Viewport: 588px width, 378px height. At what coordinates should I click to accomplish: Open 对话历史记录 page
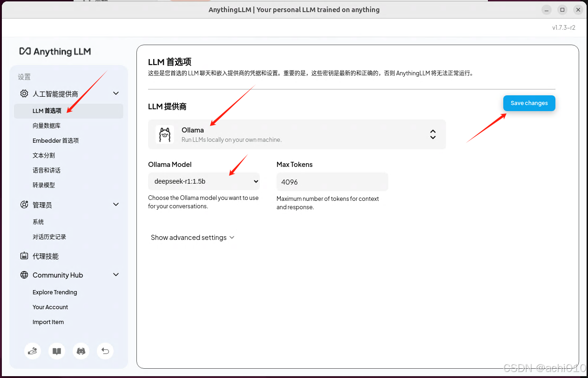(49, 237)
